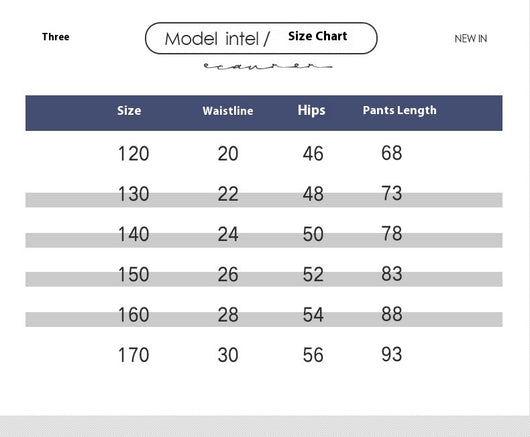The height and width of the screenshot is (437, 530).
Task: Click the Hips column header
Action: click(x=311, y=111)
